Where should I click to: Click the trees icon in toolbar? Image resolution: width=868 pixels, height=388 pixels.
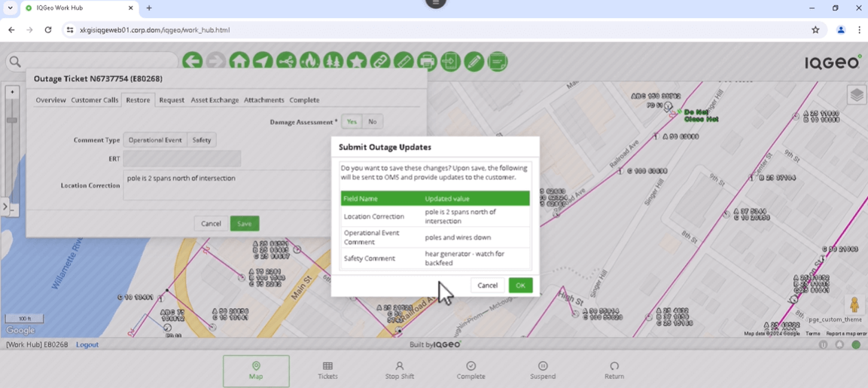[x=333, y=61]
